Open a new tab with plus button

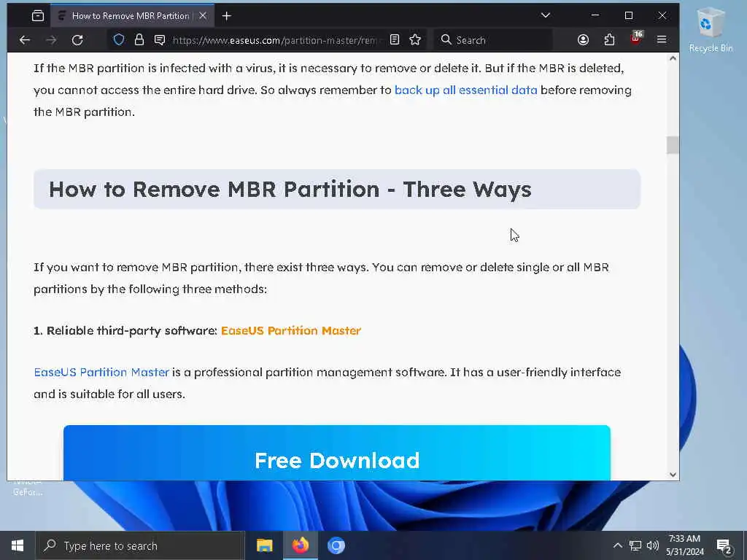tap(227, 16)
